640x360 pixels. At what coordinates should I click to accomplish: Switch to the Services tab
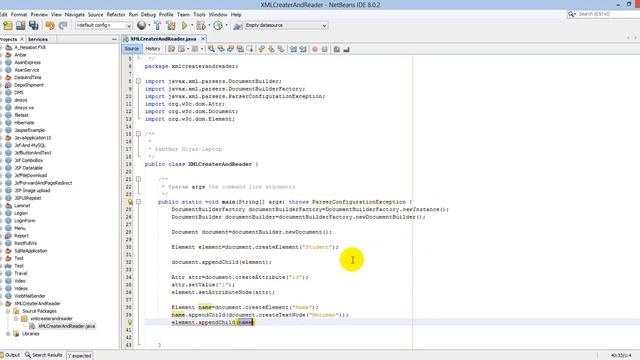click(38, 40)
